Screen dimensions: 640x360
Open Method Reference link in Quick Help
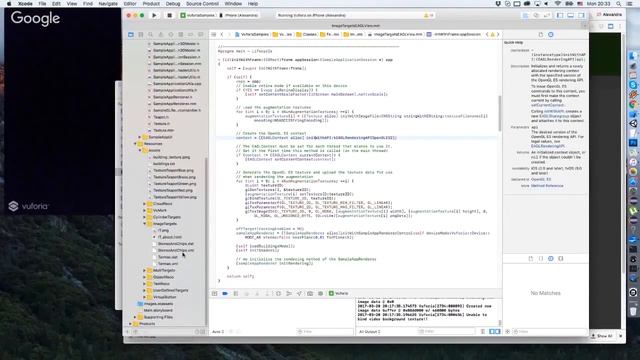tap(547, 186)
